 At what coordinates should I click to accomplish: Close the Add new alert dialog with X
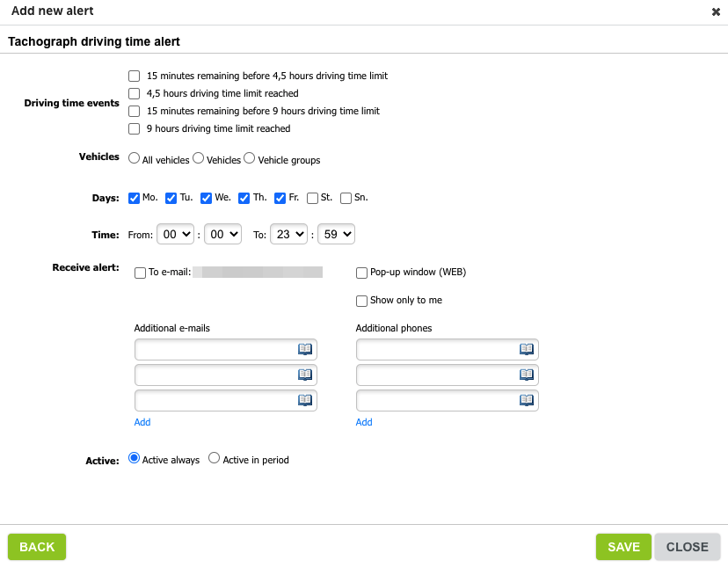point(716,12)
